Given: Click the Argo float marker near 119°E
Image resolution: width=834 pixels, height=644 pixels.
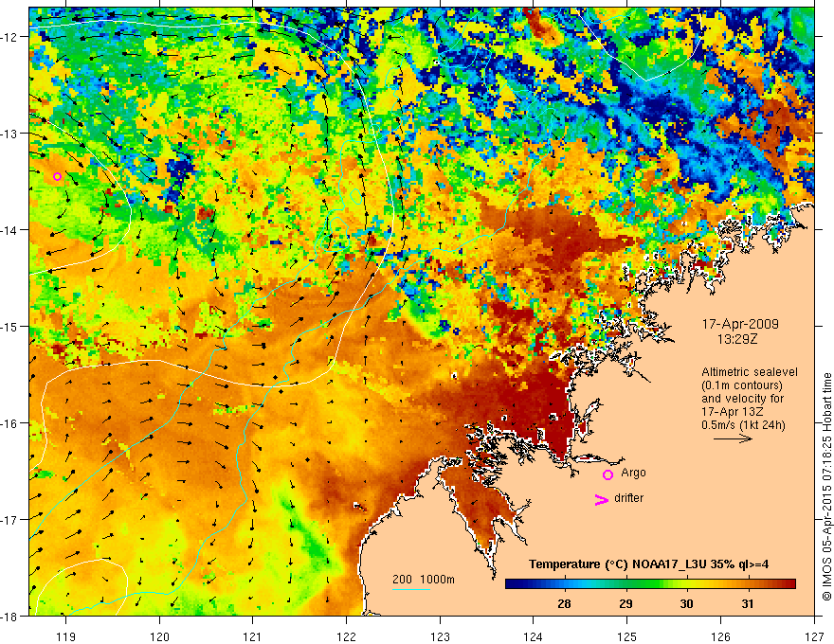Looking at the screenshot, I should (58, 176).
